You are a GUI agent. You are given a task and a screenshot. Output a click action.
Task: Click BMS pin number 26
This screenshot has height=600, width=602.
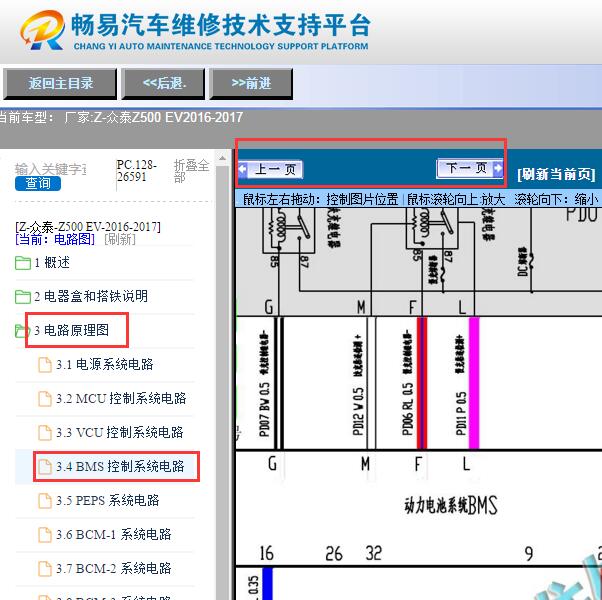tap(334, 554)
